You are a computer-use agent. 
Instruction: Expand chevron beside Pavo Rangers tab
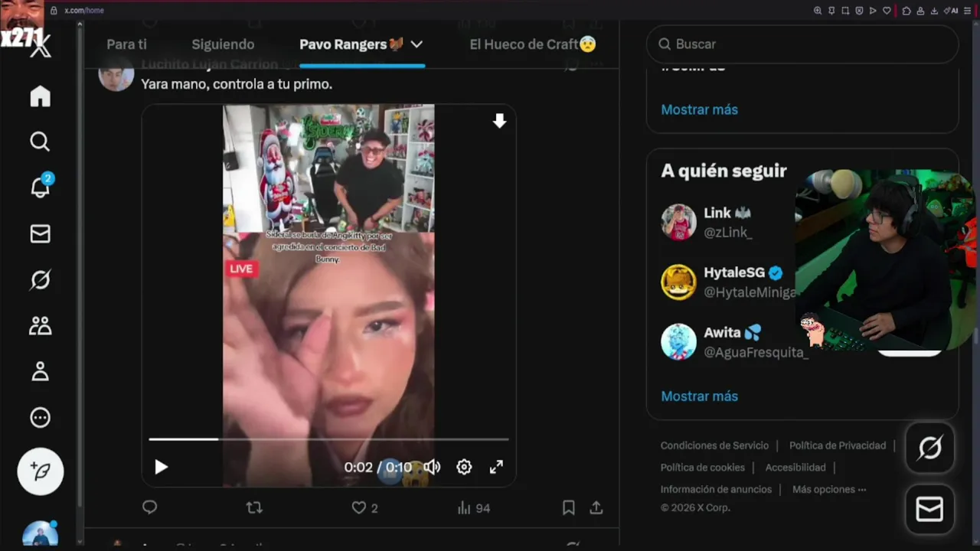[x=416, y=44]
